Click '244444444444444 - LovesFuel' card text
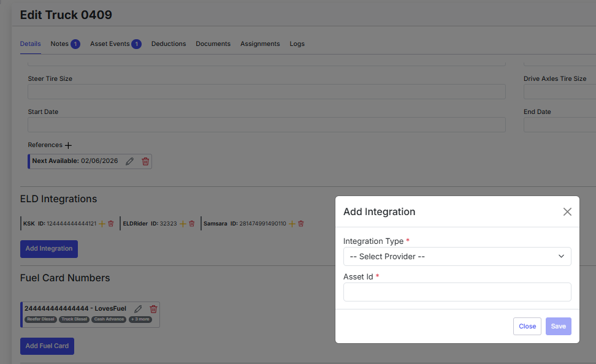The height and width of the screenshot is (364, 596). tap(75, 308)
